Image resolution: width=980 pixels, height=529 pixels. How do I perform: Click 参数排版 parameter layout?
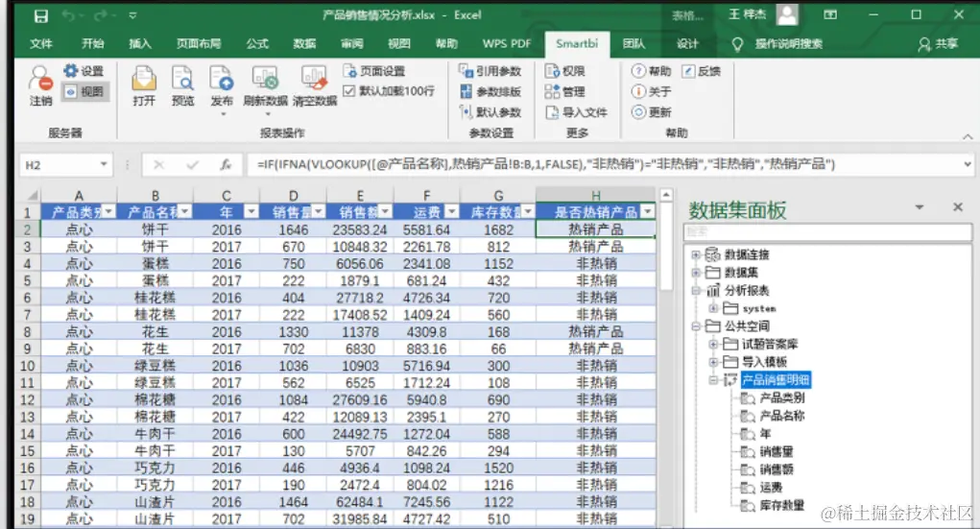(490, 91)
